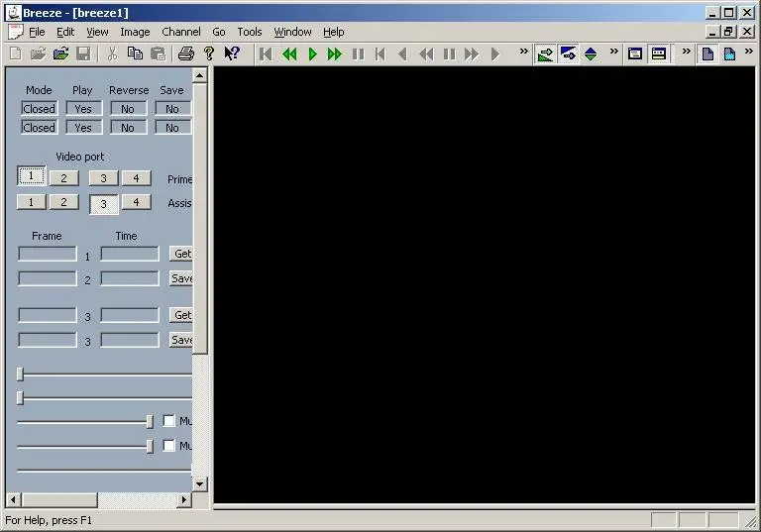Click the first row Mode Closed button
The width and height of the screenshot is (761, 532).
39,109
